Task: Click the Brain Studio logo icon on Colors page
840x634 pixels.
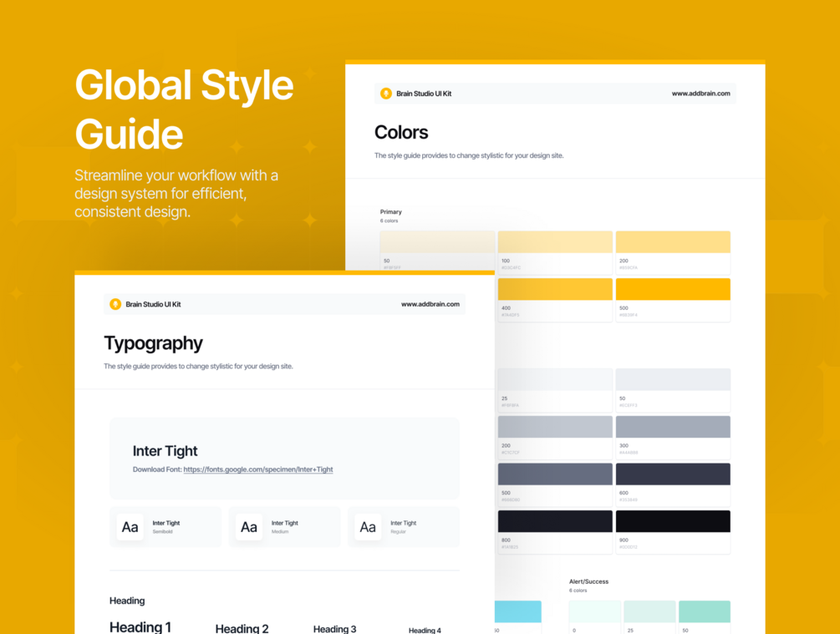Action: pyautogui.click(x=385, y=94)
